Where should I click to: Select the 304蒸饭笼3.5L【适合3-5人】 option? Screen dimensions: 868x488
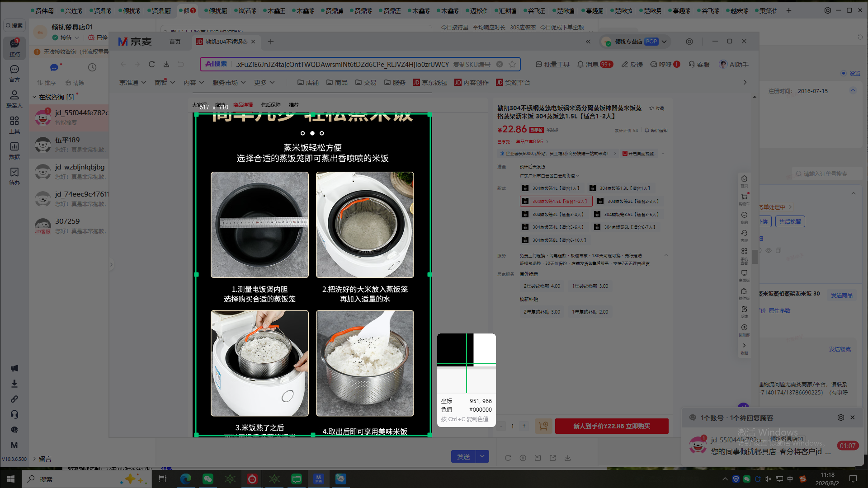coord(627,215)
